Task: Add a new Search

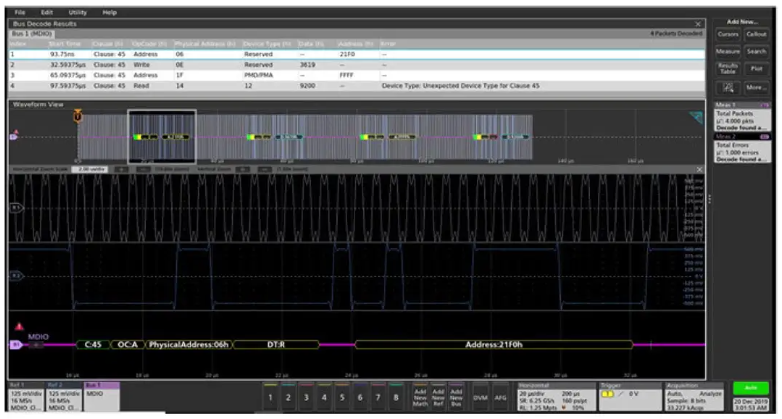Action: pyautogui.click(x=756, y=51)
